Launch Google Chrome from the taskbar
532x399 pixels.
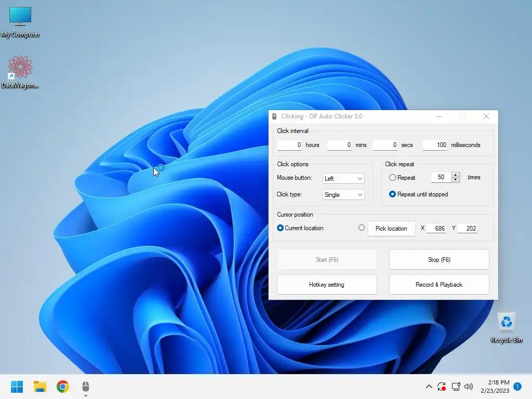click(63, 387)
